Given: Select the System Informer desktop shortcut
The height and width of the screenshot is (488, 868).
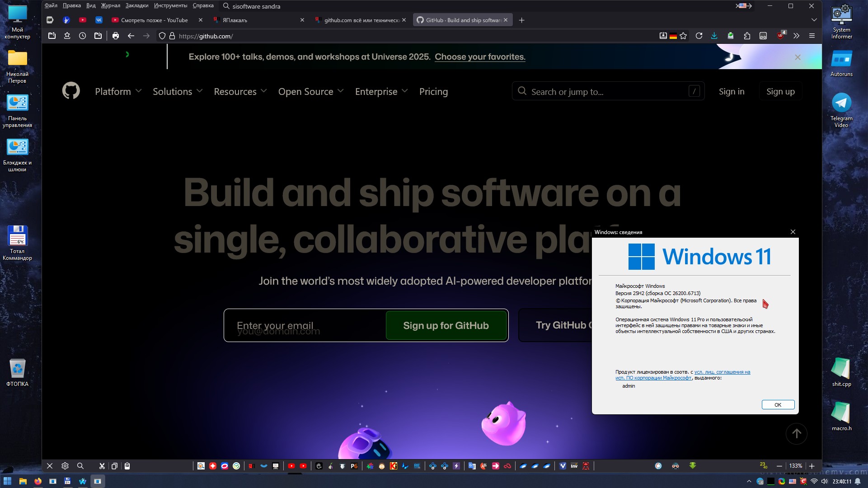Looking at the screenshot, I should (841, 22).
